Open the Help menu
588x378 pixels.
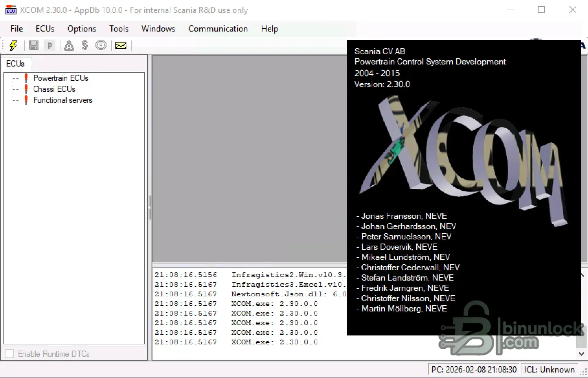[x=269, y=29]
